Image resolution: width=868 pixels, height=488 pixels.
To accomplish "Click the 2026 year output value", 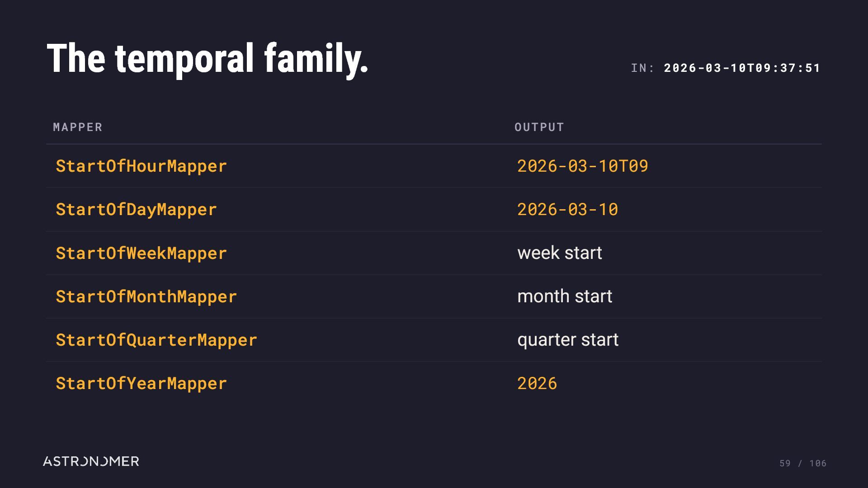I will (537, 384).
